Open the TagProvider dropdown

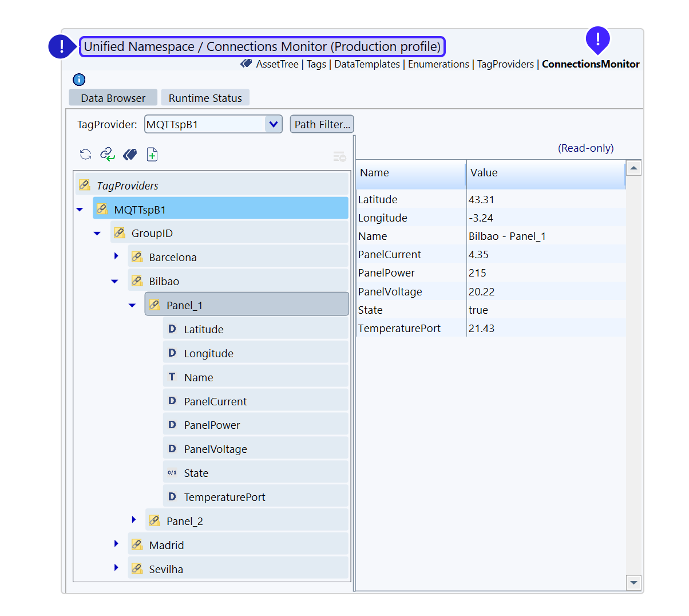274,124
